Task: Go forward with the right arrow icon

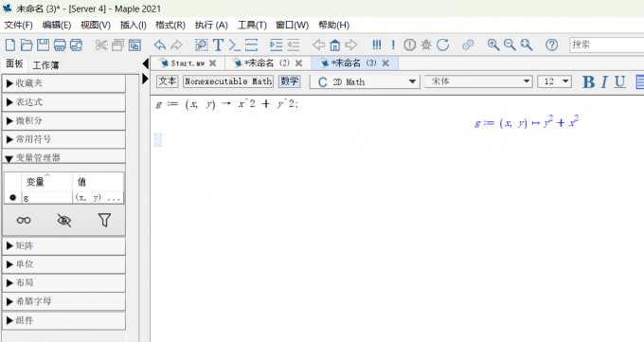Action: coord(351,45)
